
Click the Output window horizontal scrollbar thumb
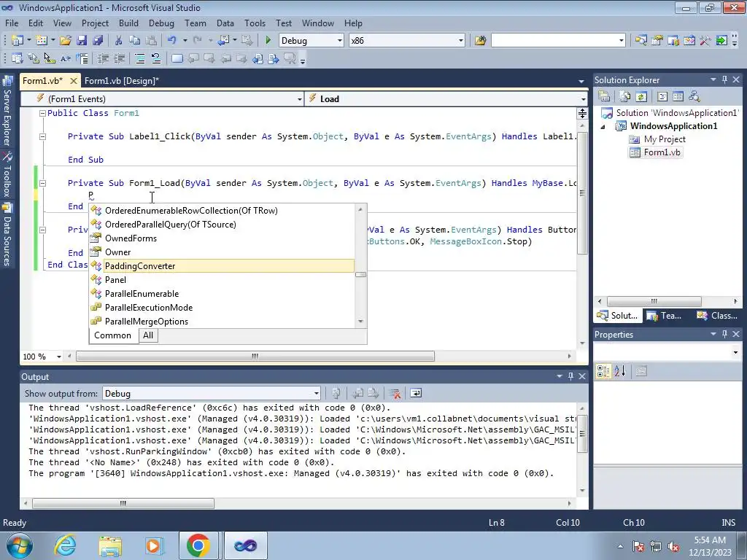(x=123, y=503)
